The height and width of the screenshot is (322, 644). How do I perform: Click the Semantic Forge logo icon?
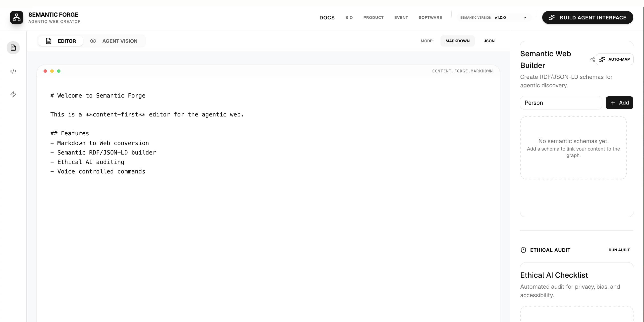pyautogui.click(x=16, y=17)
